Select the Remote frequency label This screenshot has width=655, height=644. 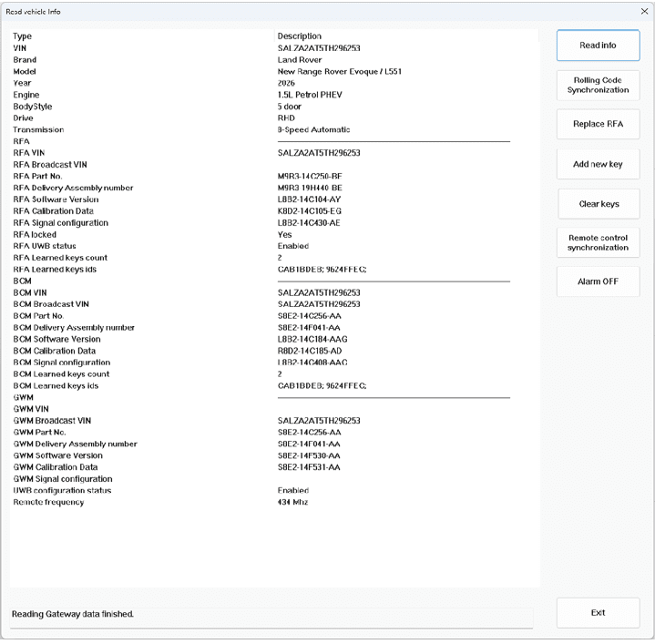point(48,502)
